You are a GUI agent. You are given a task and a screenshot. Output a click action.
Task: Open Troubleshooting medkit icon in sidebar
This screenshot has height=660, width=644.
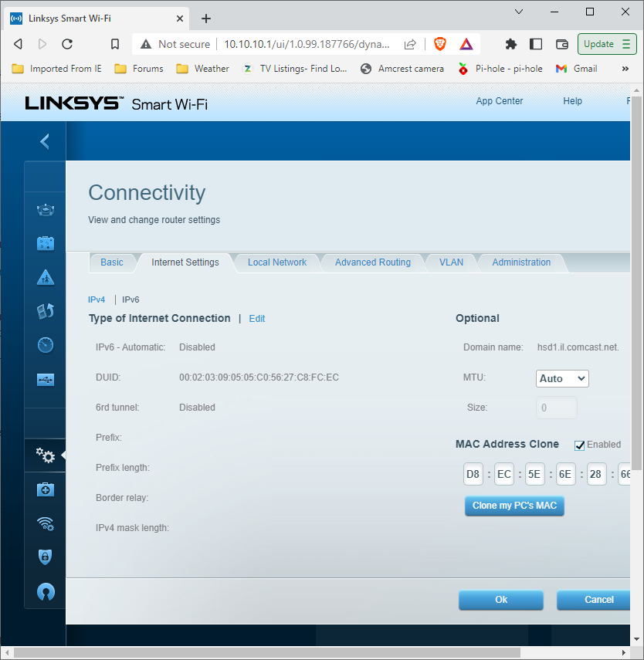tap(46, 489)
